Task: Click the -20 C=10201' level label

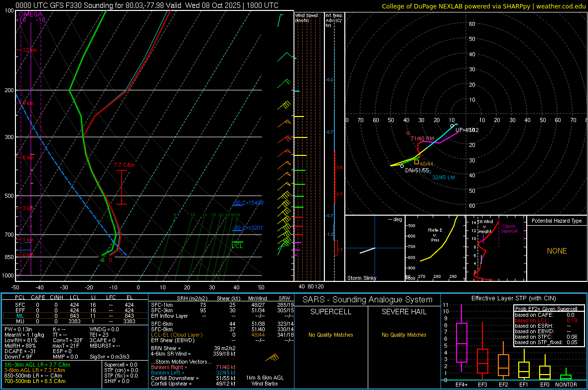Action: (x=248, y=228)
